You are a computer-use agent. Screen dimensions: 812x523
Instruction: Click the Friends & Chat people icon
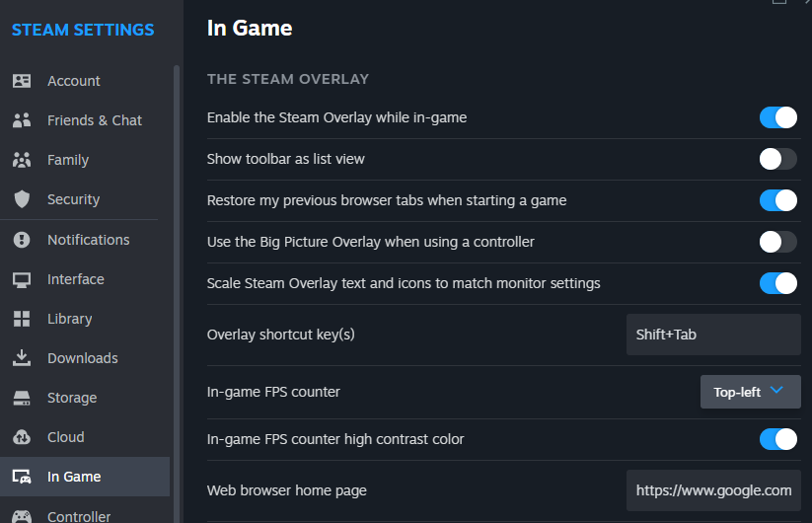coord(22,120)
